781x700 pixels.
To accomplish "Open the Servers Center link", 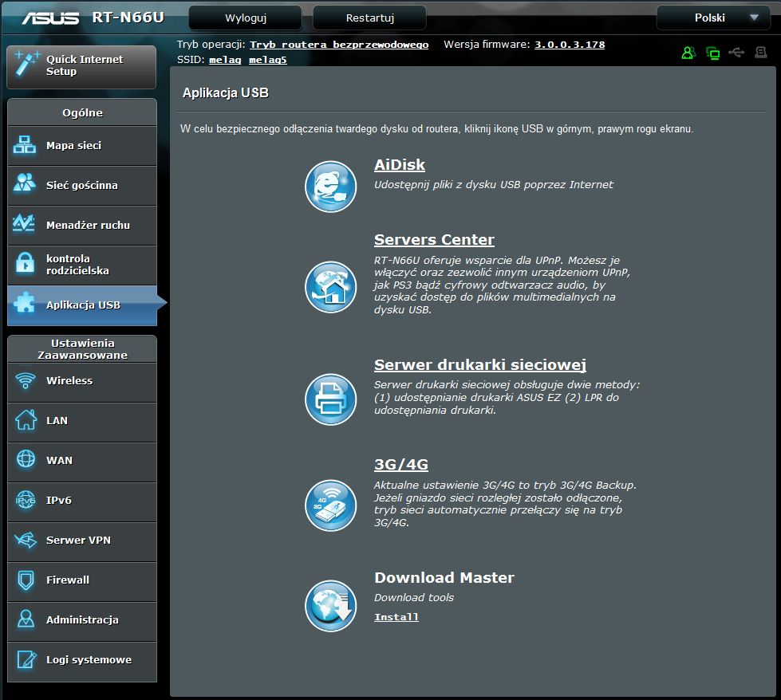I will pyautogui.click(x=434, y=239).
